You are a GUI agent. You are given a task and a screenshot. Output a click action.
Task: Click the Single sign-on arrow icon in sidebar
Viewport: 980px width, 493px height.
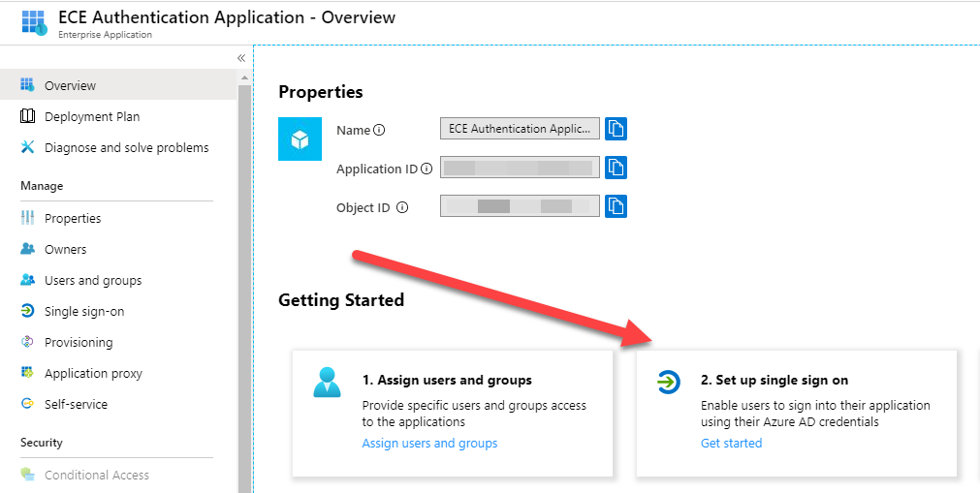[27, 311]
